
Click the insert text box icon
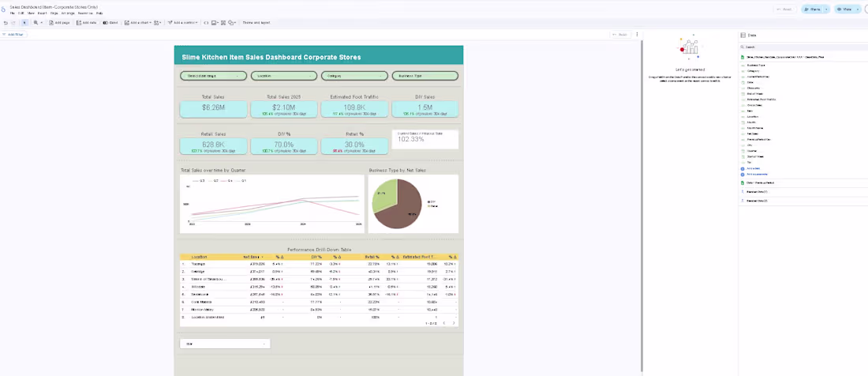[223, 23]
